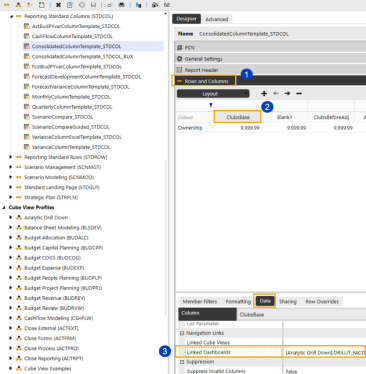366x374 pixels.
Task: Click the rename pencil icon in toolbar
Action: tap(70, 5)
